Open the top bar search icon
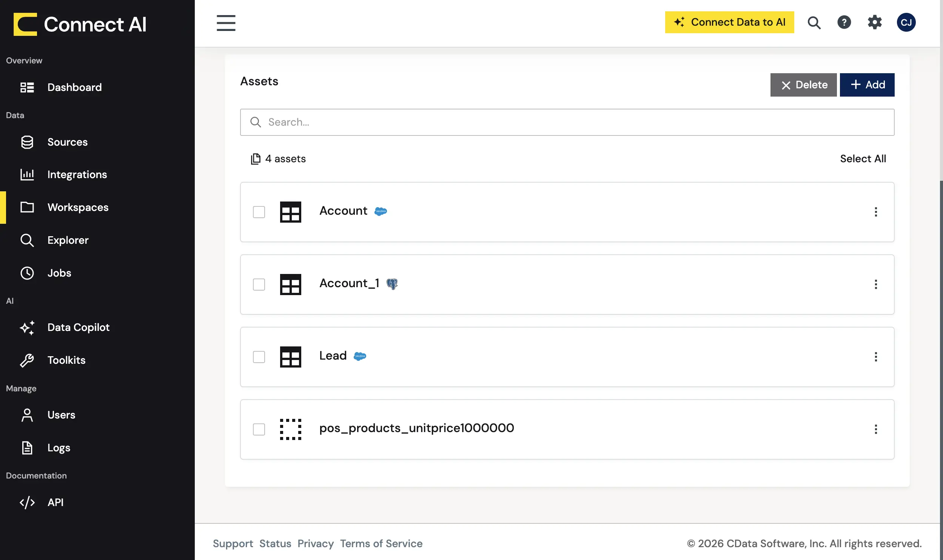 pyautogui.click(x=814, y=23)
